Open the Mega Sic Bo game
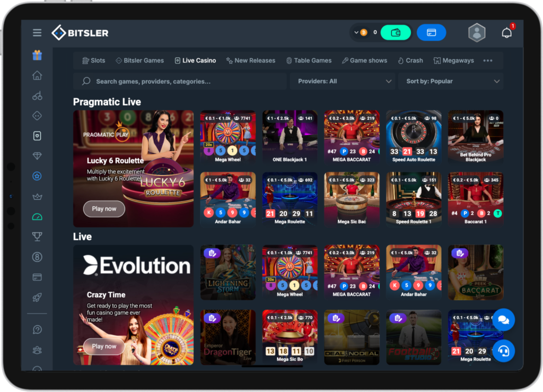This screenshot has height=392, width=543. pyautogui.click(x=290, y=337)
